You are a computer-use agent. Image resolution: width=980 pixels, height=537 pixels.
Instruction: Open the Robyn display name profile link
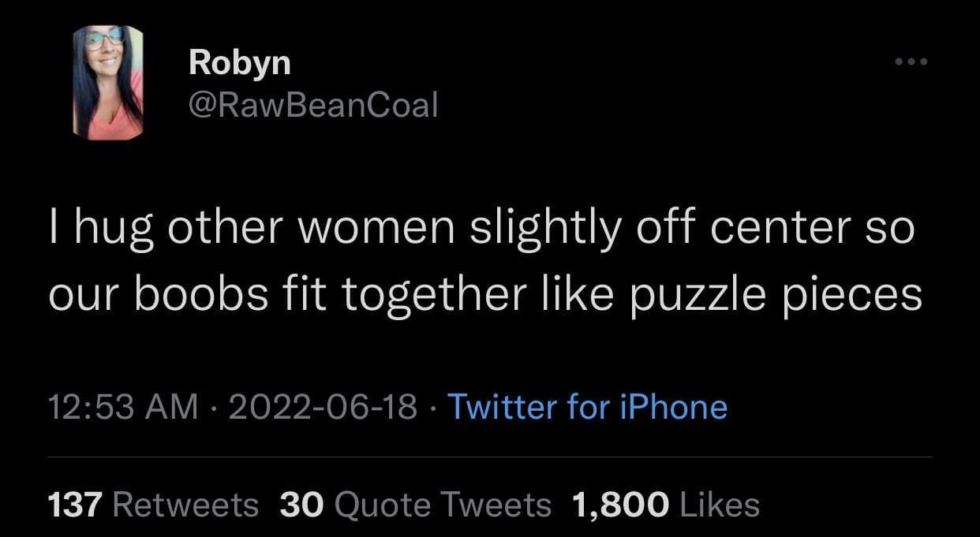pos(239,63)
